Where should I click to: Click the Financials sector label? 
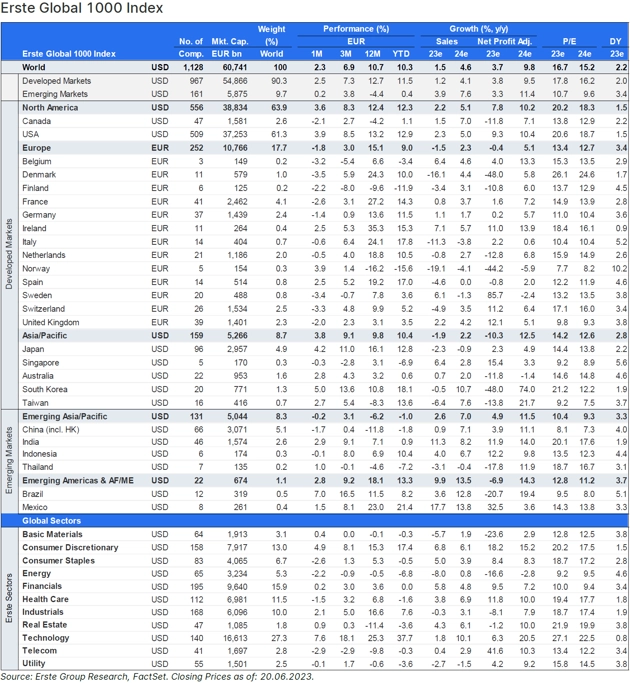42,586
